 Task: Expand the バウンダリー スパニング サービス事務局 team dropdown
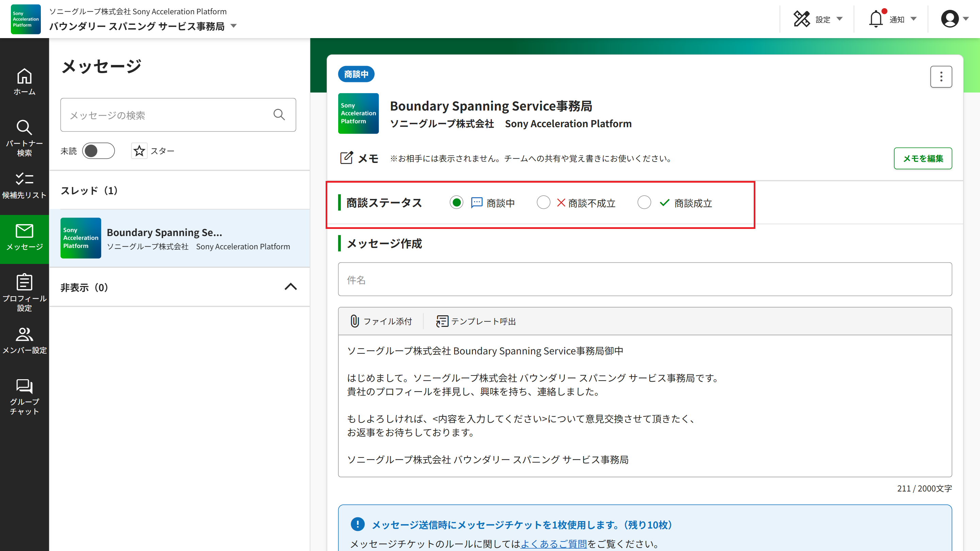[x=233, y=26]
